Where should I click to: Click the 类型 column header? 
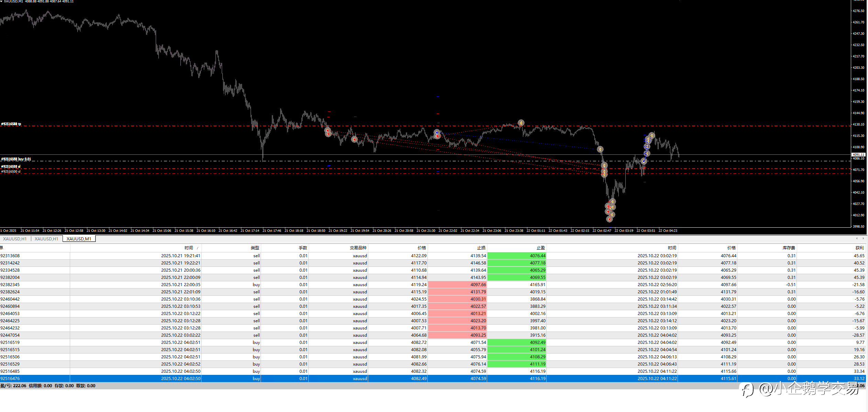[255, 248]
